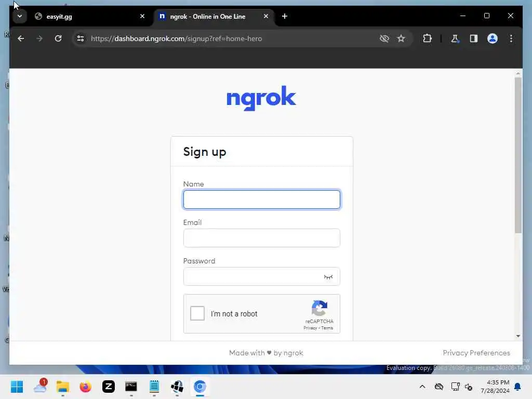Focus the Password input field

coord(262,276)
